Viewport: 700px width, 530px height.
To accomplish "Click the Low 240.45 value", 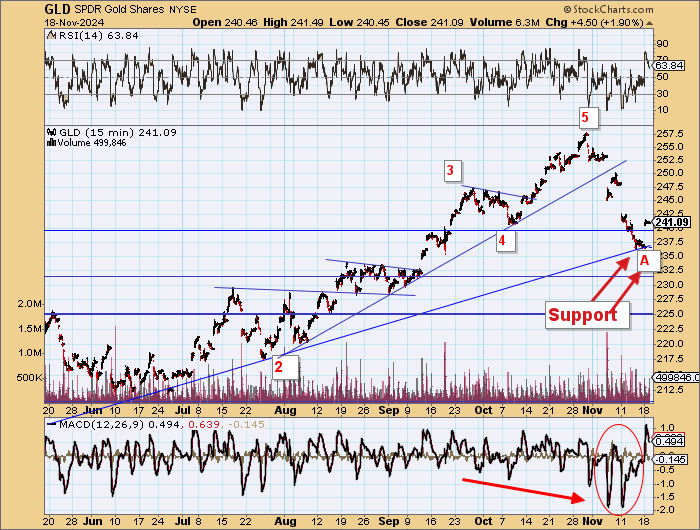I will pos(359,22).
